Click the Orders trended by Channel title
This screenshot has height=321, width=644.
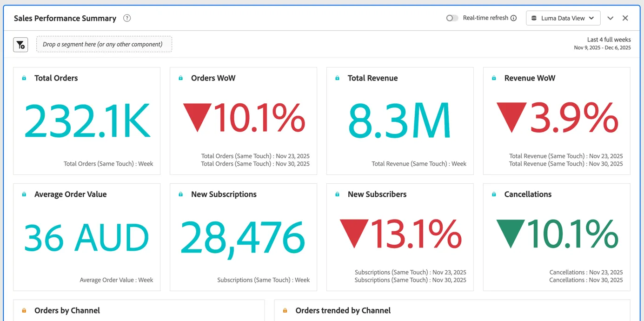coord(343,311)
